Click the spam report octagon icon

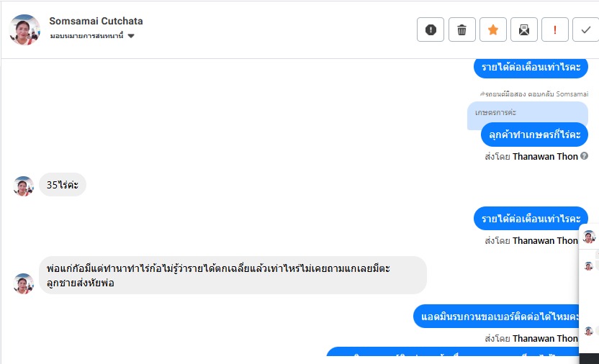pyautogui.click(x=431, y=29)
